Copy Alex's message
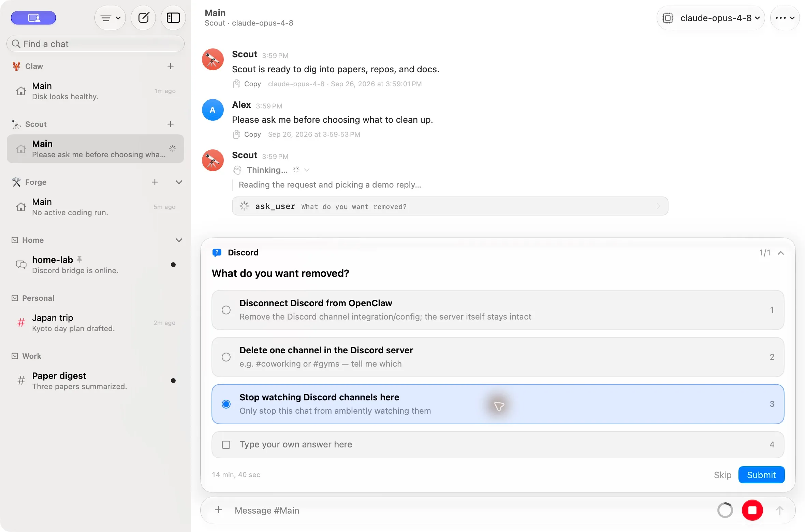This screenshot has height=532, width=805. [x=247, y=134]
